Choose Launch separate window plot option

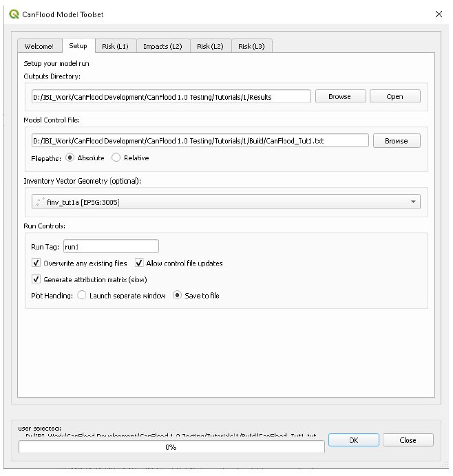pos(82,295)
